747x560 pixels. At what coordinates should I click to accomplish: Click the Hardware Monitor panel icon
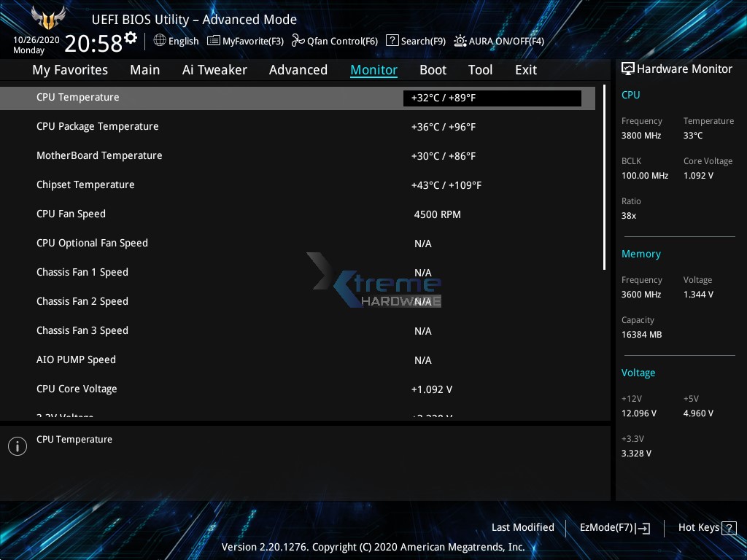[628, 69]
